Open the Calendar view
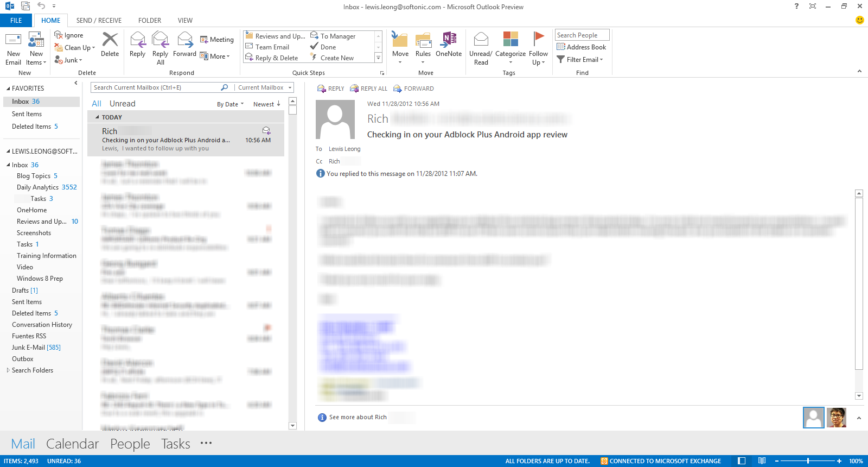This screenshot has width=868, height=467. pyautogui.click(x=73, y=444)
